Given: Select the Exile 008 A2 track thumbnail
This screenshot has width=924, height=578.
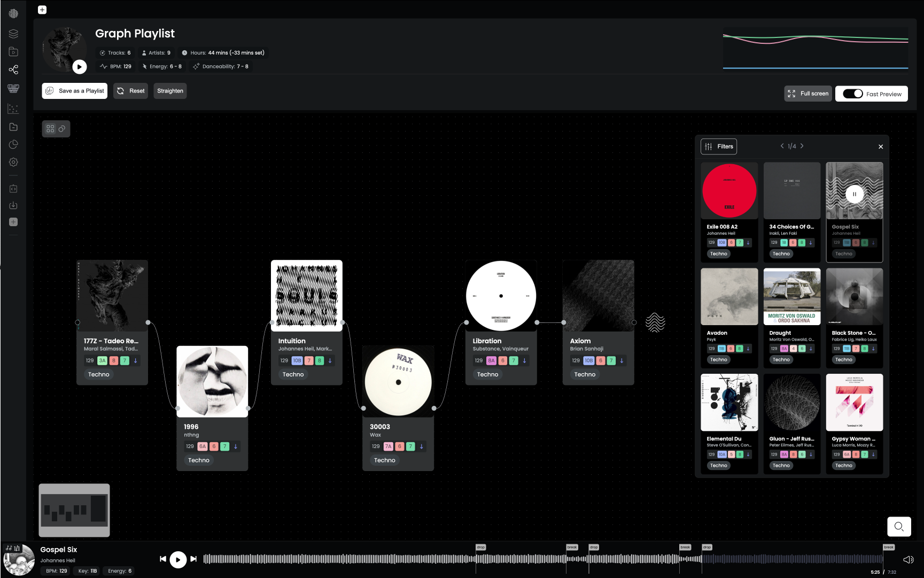Looking at the screenshot, I should pos(729,190).
